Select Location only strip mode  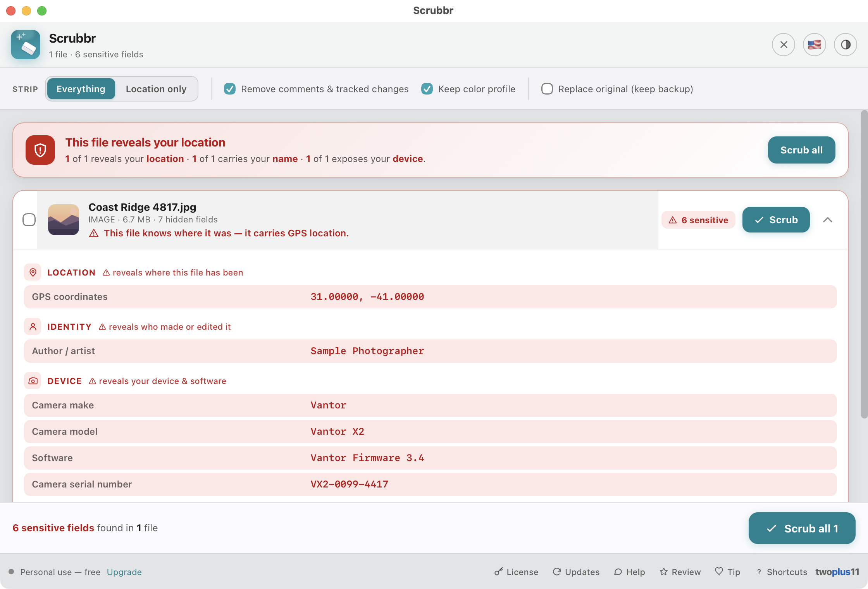156,89
